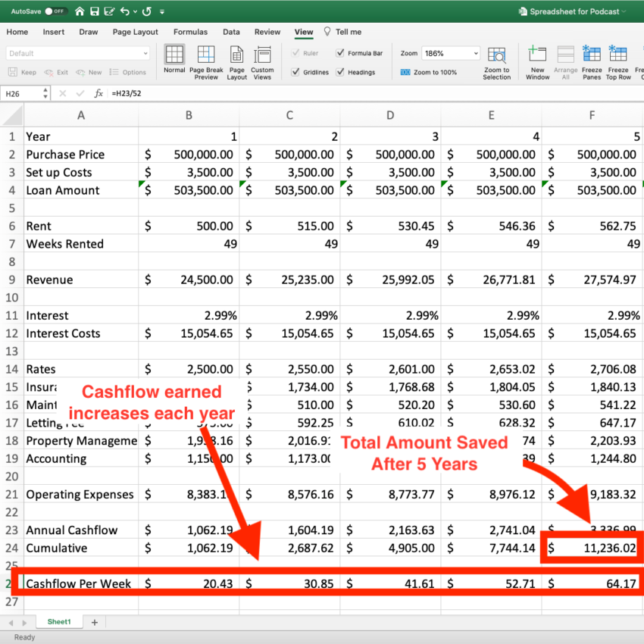Open the Default sheet view dropdown
644x644 pixels.
[77, 53]
